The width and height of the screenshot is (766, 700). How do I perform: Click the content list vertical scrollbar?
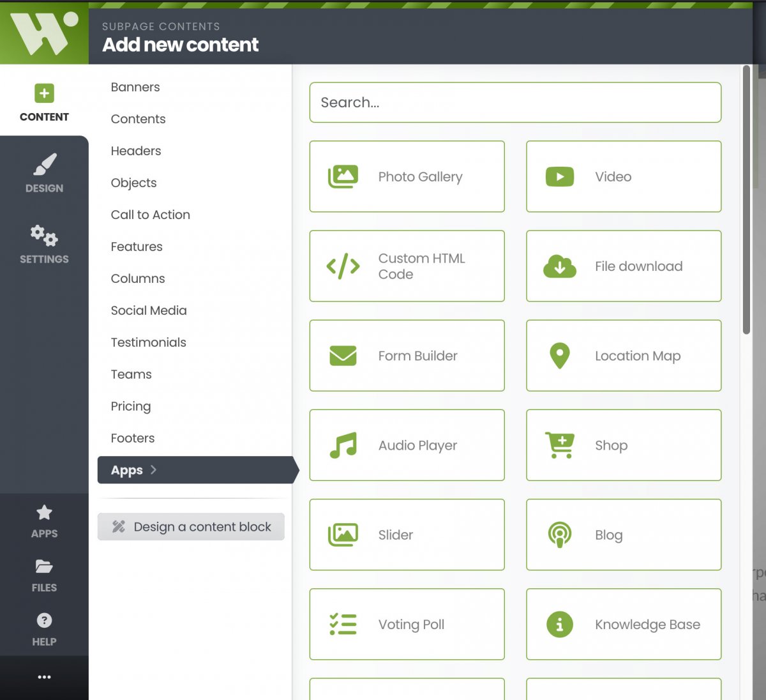coord(746,199)
